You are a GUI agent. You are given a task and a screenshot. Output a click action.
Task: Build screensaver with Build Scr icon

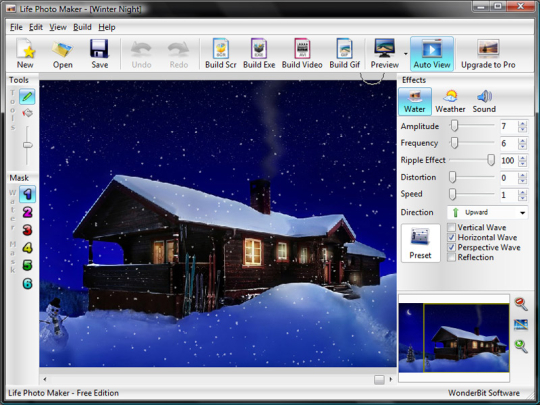(221, 54)
